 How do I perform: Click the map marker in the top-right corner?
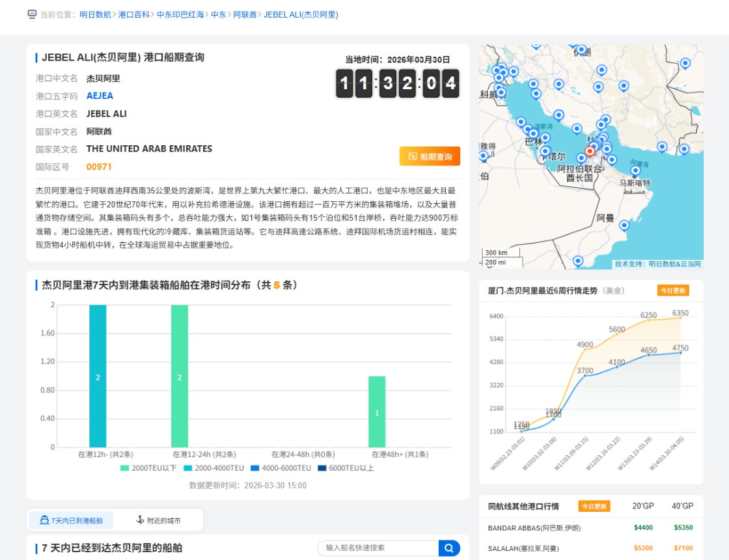(x=685, y=63)
